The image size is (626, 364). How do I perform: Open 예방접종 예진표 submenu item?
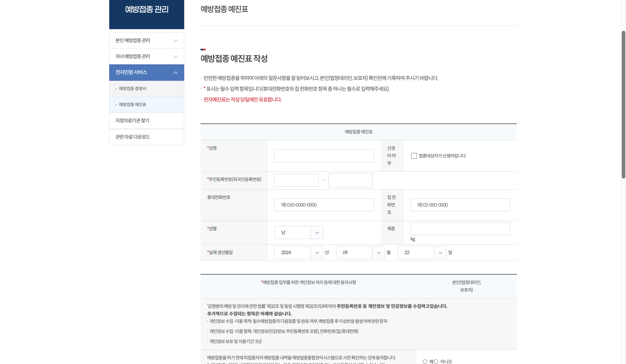click(132, 105)
